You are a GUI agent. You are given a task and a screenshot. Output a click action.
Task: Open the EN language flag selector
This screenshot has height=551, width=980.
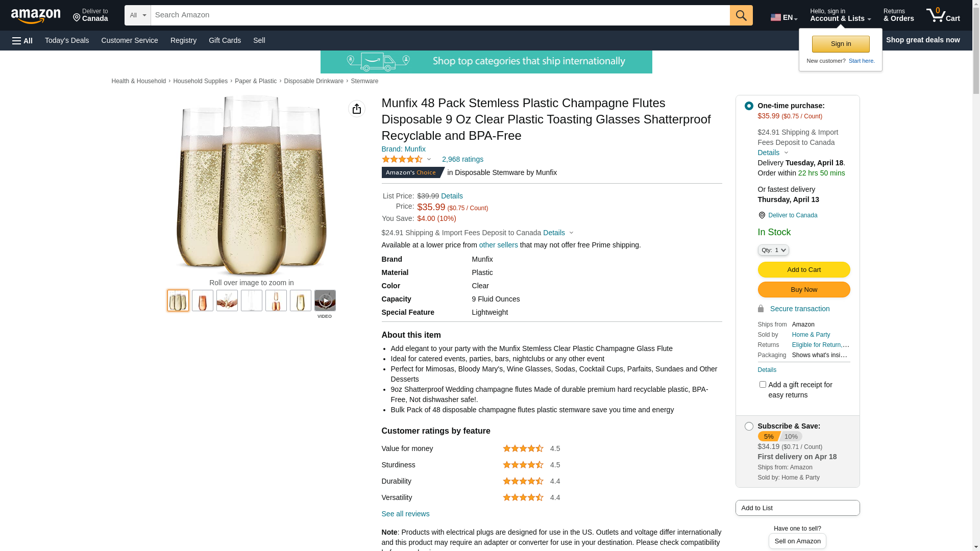pyautogui.click(x=783, y=17)
